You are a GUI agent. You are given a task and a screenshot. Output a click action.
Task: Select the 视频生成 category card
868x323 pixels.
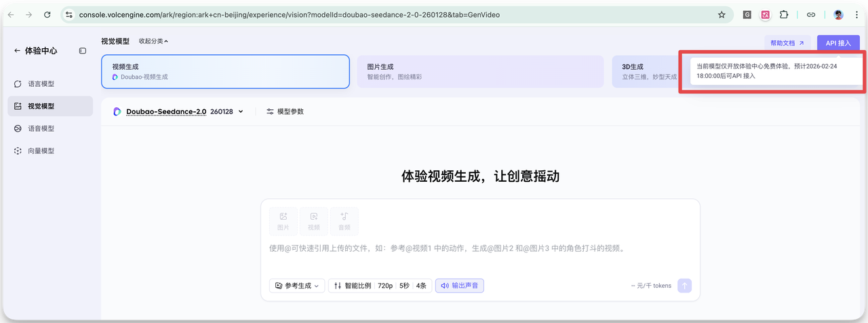point(225,71)
